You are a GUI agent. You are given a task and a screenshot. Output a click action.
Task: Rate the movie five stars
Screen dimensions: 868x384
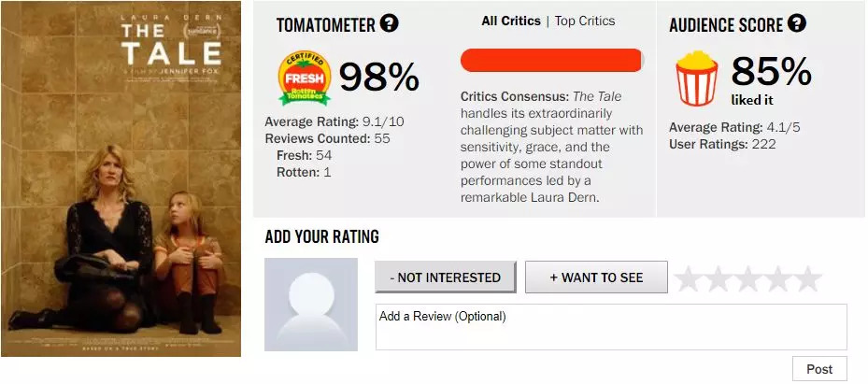(808, 278)
